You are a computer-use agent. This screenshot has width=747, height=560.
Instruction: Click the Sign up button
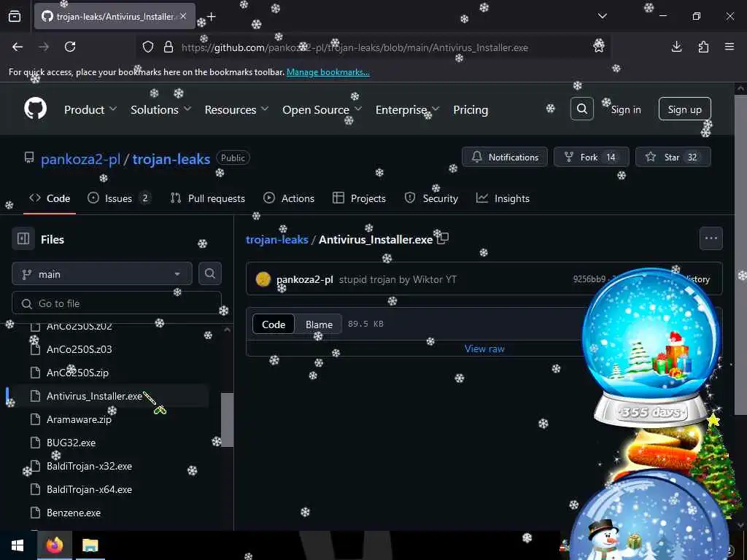tap(684, 109)
